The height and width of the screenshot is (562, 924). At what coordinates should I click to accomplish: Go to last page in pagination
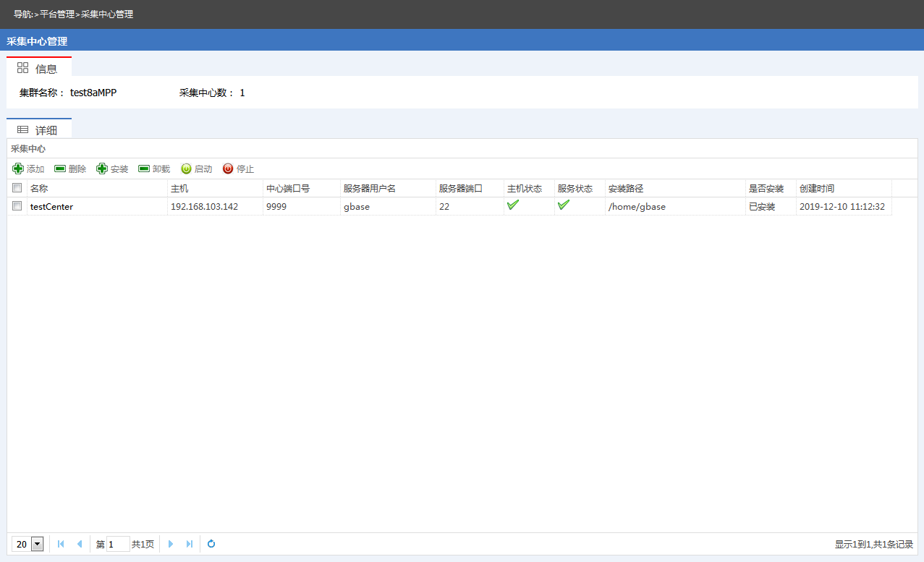coord(190,544)
